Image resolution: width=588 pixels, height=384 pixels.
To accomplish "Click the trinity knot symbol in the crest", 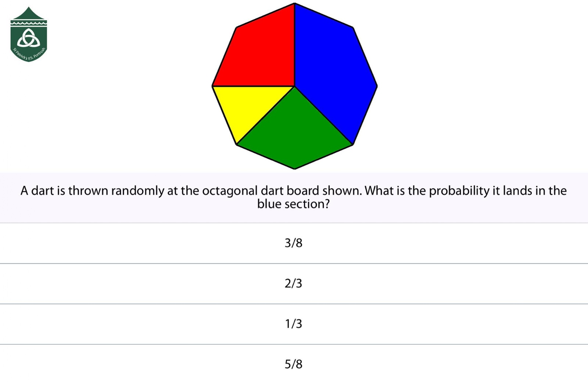I will coord(29,38).
